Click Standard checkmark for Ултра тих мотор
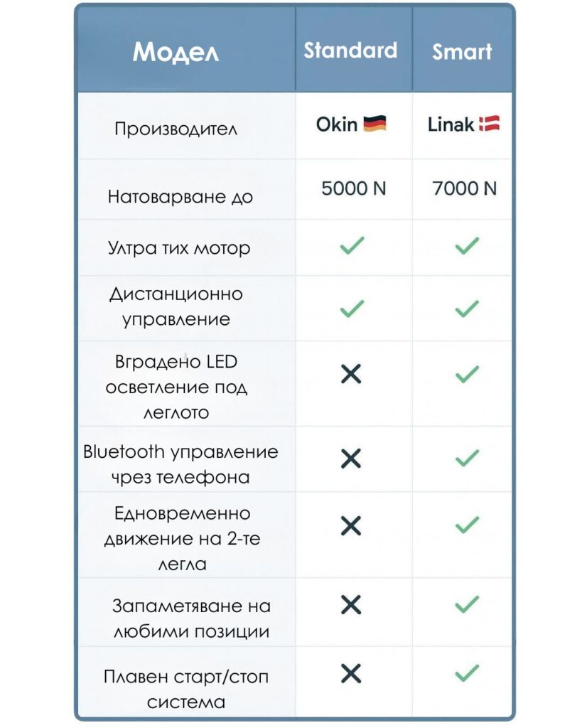 click(352, 245)
